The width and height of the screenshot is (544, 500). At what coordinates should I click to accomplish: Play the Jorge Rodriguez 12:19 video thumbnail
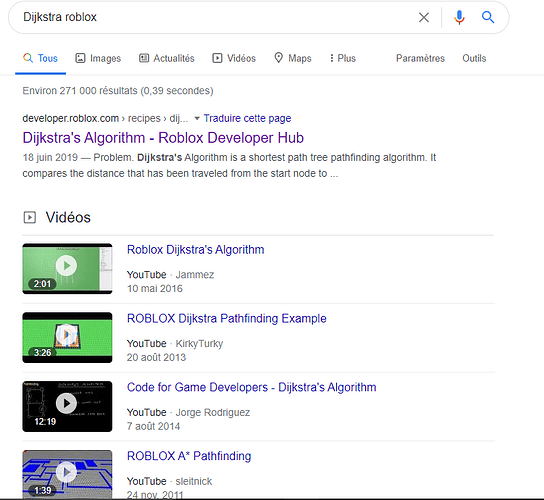click(x=67, y=406)
